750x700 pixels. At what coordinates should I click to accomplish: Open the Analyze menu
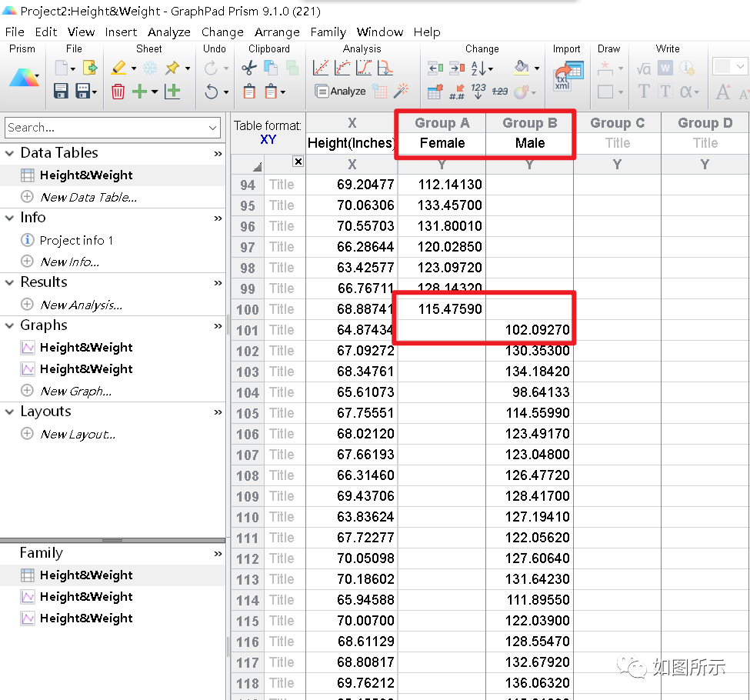(169, 32)
